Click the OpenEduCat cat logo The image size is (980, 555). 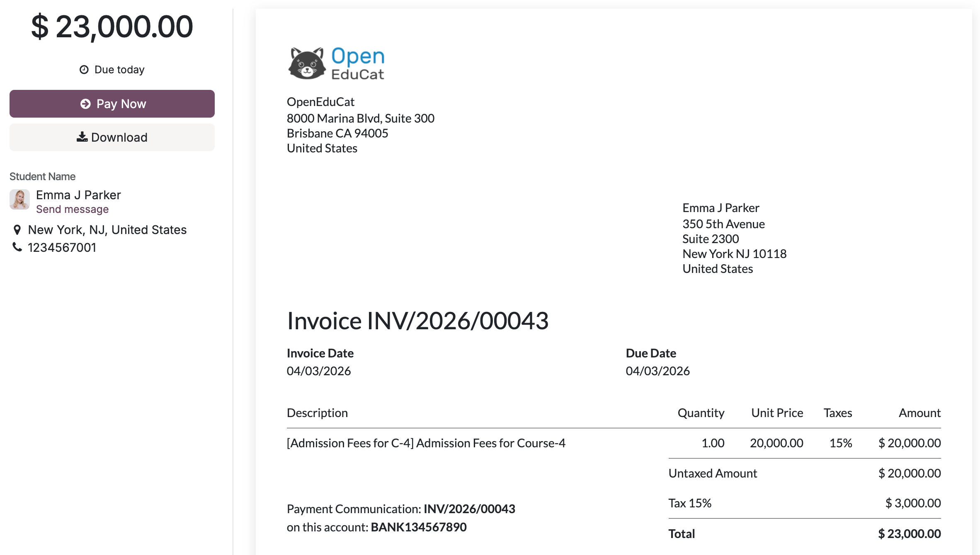[308, 63]
